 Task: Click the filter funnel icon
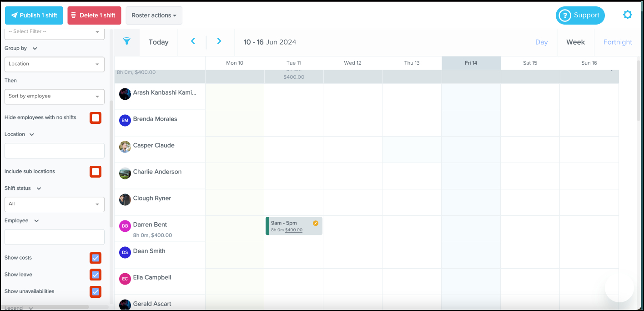point(127,41)
